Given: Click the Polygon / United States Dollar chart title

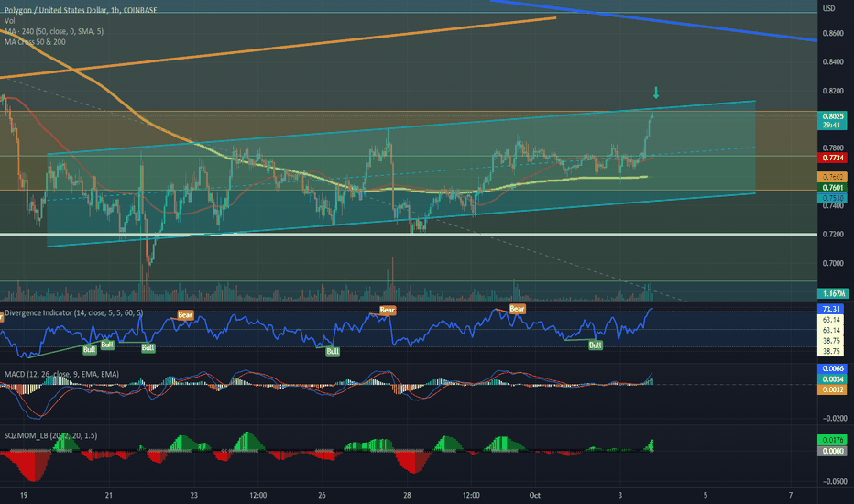Looking at the screenshot, I should (80, 10).
